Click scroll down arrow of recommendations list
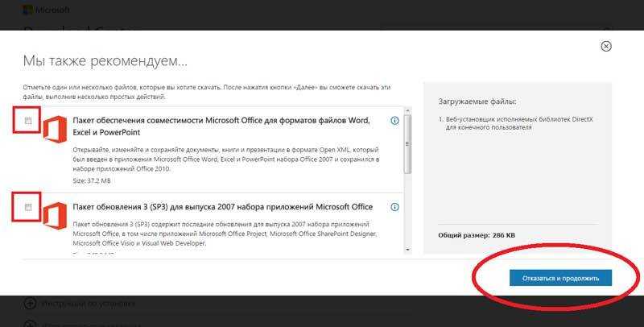 pyautogui.click(x=407, y=250)
